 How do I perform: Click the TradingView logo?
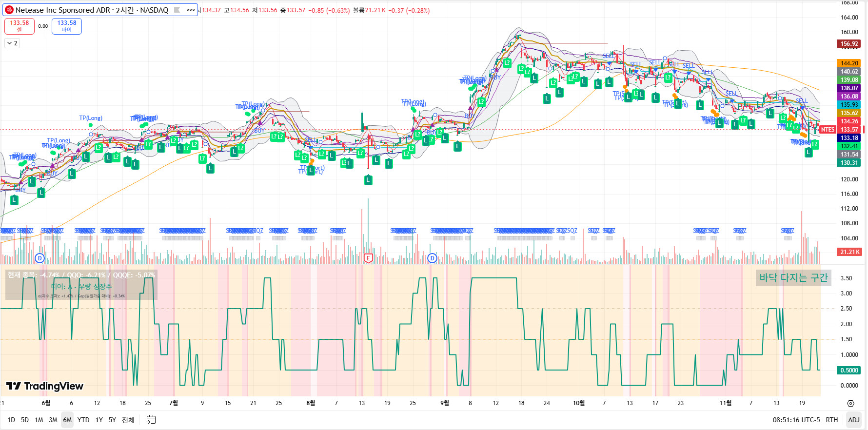(x=45, y=386)
